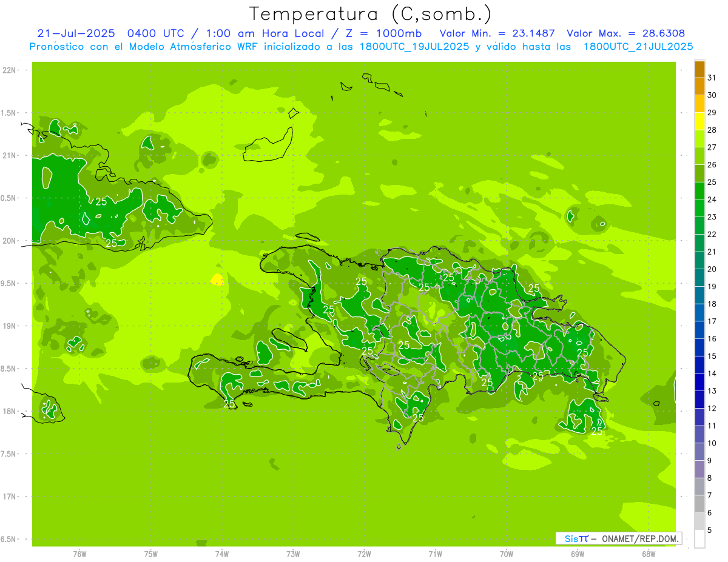
Task: Click the '8.5N' latitude axis label
Action: (x=9, y=369)
